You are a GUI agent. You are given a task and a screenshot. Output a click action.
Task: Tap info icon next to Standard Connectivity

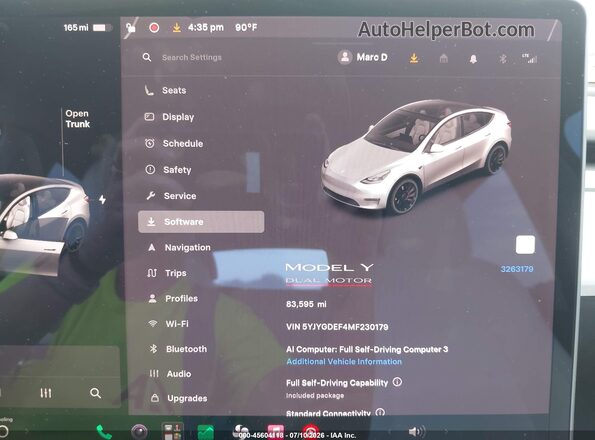380,412
